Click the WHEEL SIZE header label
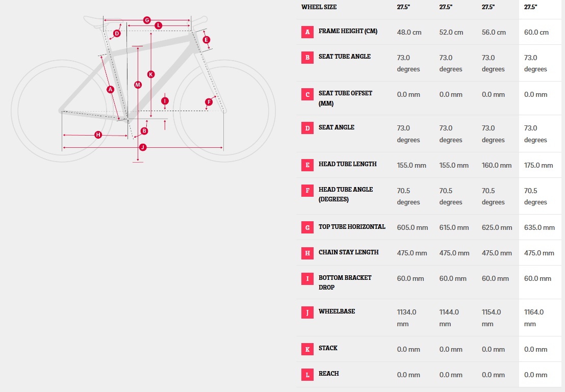Image resolution: width=565 pixels, height=392 pixels. coord(319,7)
